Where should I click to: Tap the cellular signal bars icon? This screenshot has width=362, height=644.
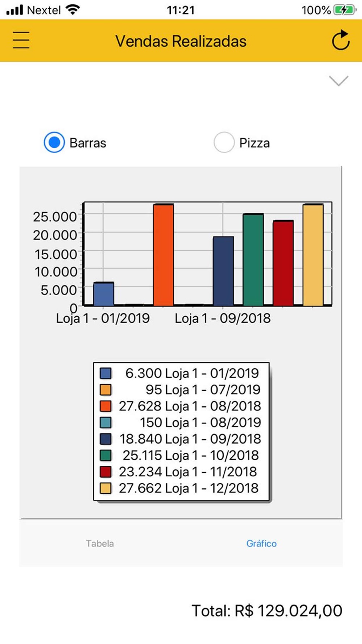tap(14, 10)
